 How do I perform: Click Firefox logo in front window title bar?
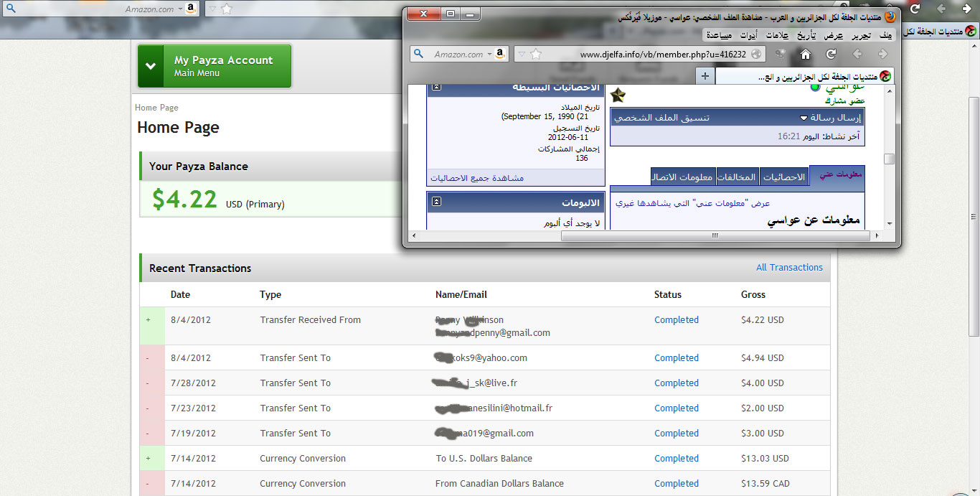point(890,17)
